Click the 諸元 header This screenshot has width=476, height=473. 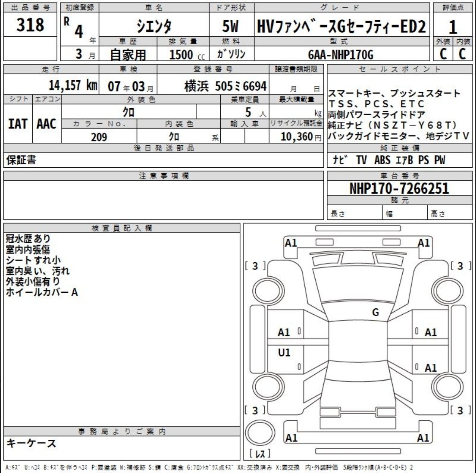pos(400,200)
